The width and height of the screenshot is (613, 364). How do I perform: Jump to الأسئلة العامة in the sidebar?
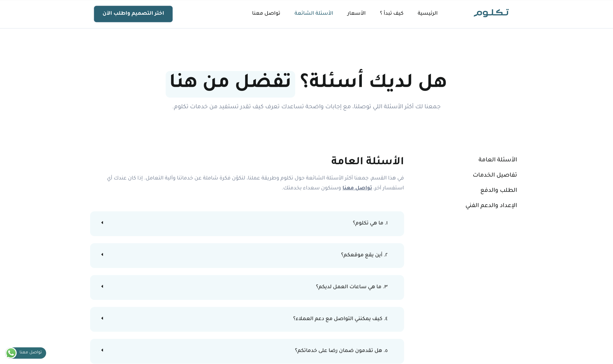[x=498, y=160]
